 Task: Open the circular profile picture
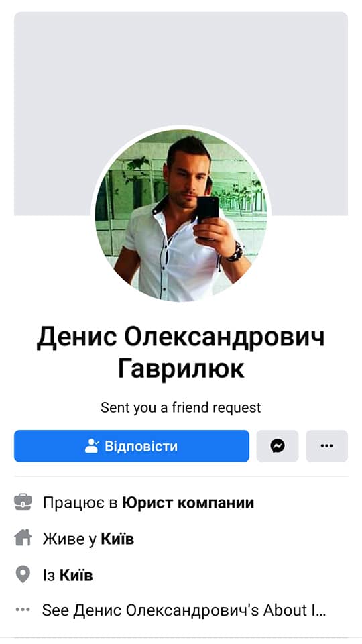[x=181, y=215]
